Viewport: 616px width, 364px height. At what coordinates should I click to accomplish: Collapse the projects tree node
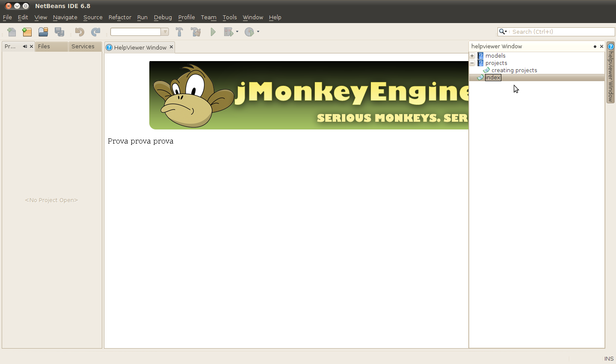472,63
